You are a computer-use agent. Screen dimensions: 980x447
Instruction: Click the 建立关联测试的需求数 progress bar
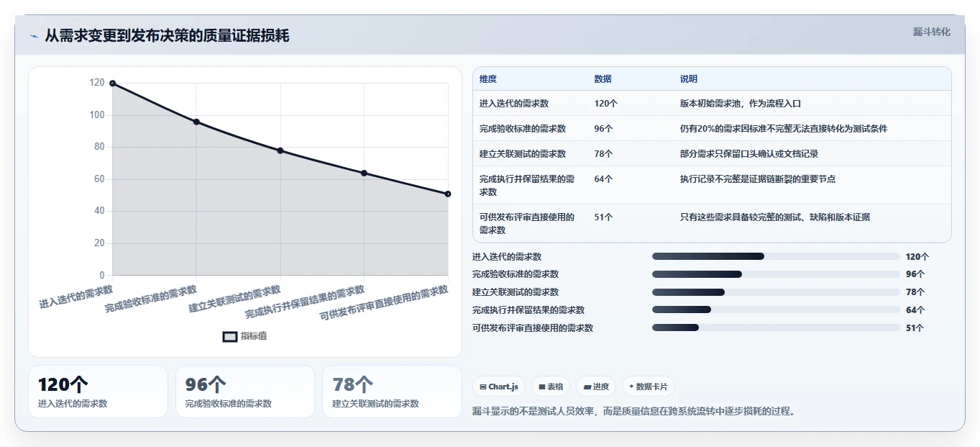click(x=776, y=292)
